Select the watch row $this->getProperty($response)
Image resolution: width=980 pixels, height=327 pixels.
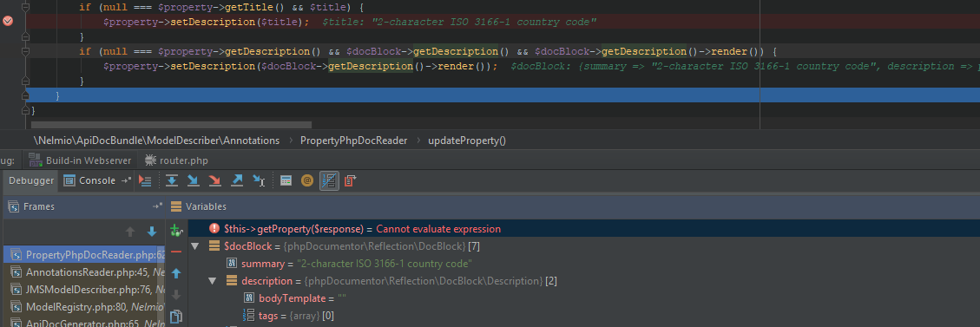click(x=583, y=229)
